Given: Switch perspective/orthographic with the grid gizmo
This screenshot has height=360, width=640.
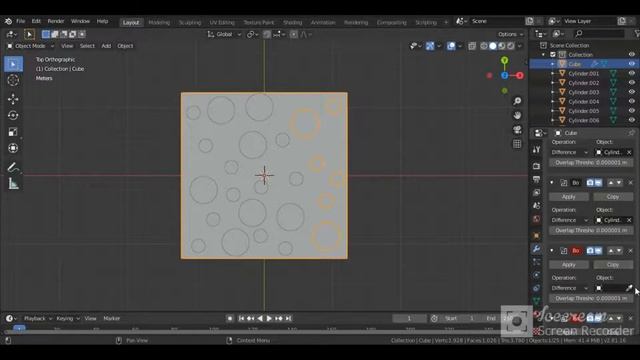Looking at the screenshot, I should (x=517, y=144).
